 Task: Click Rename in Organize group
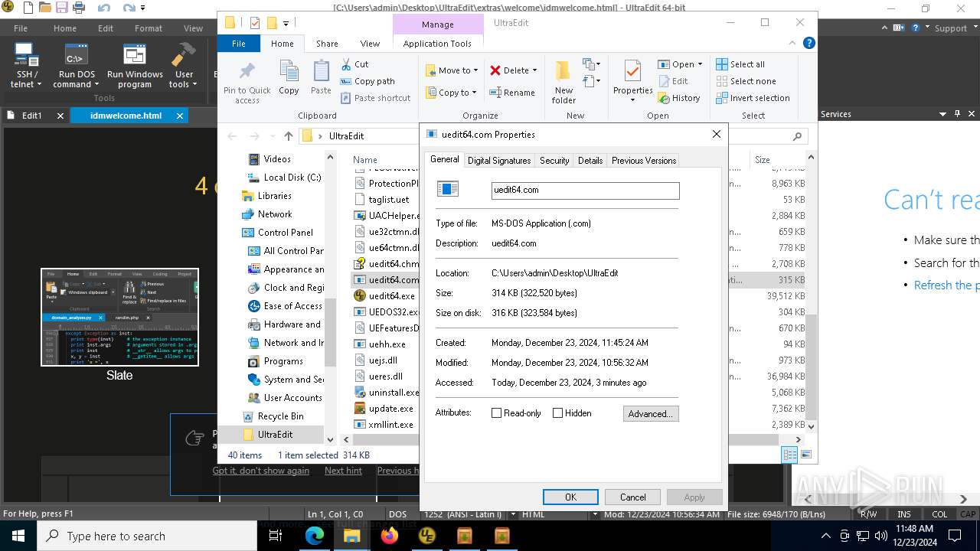click(x=512, y=93)
